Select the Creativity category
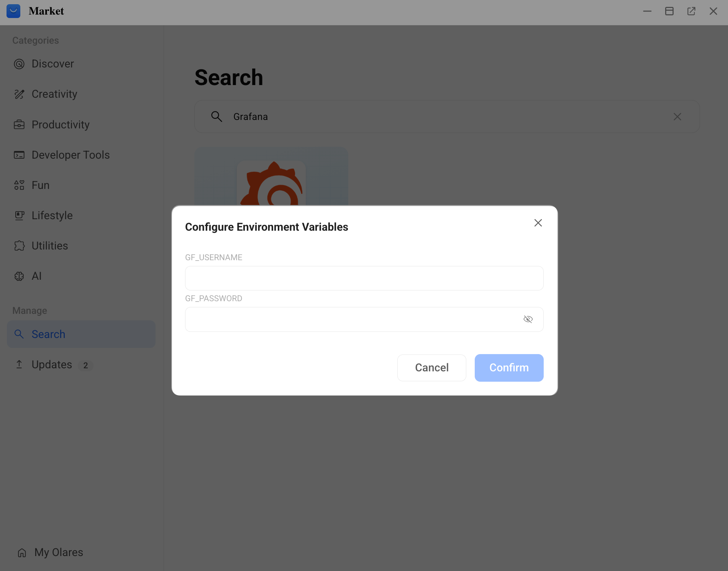 [x=54, y=94]
